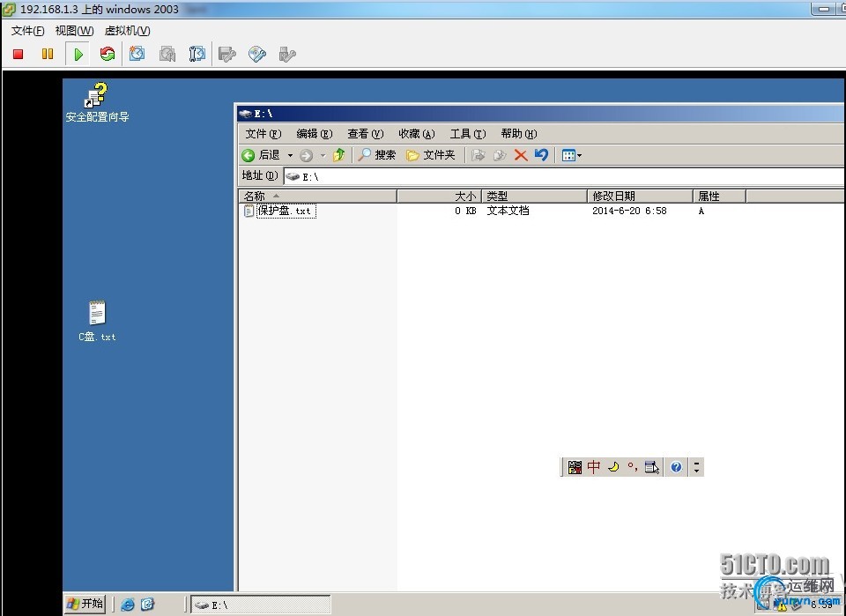Toggle Chinese punctuation mode on IME bar
846x616 pixels.
[x=633, y=466]
